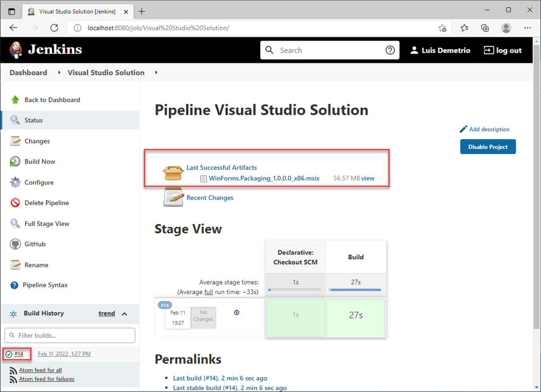Click the Add description link
Image resolution: width=541 pixels, height=392 pixels.
point(489,129)
